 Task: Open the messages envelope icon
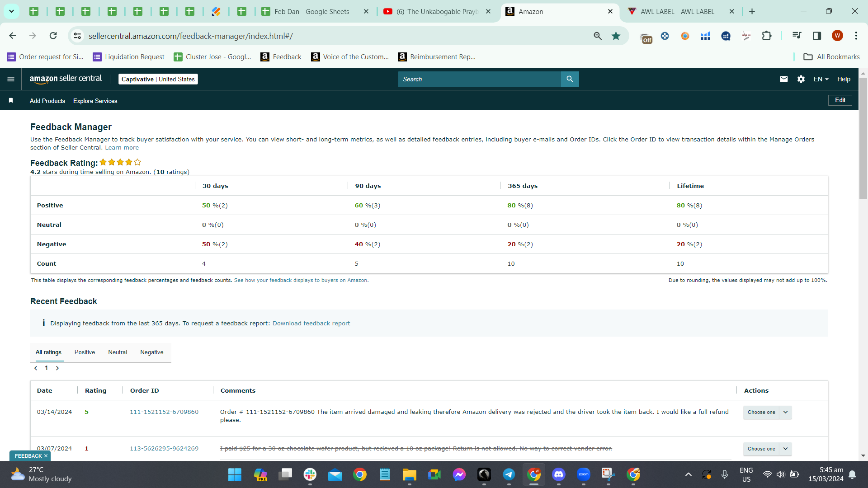[x=784, y=79]
